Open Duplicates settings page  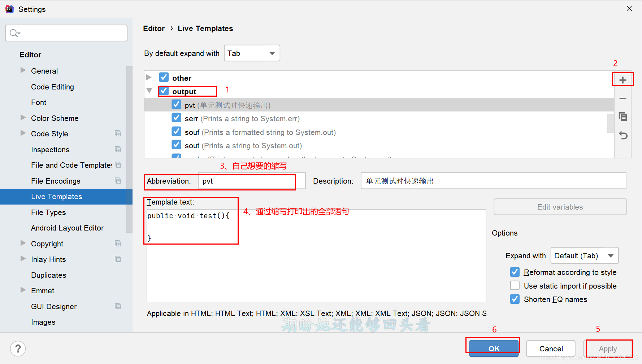point(48,275)
